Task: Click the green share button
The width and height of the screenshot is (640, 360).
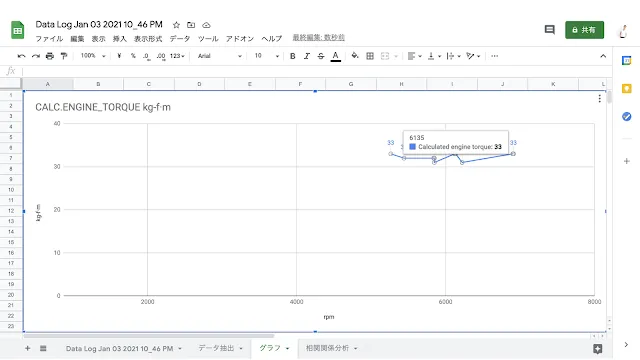Action: [584, 30]
